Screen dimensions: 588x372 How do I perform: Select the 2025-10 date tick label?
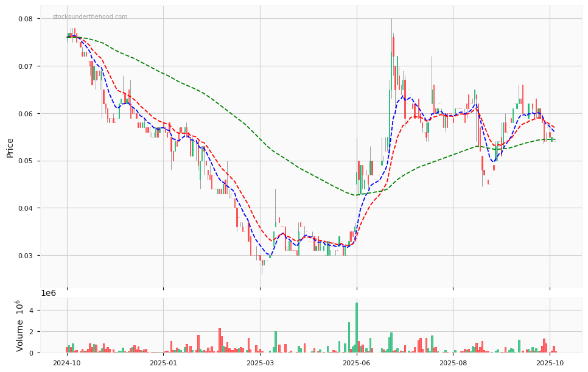pos(550,363)
